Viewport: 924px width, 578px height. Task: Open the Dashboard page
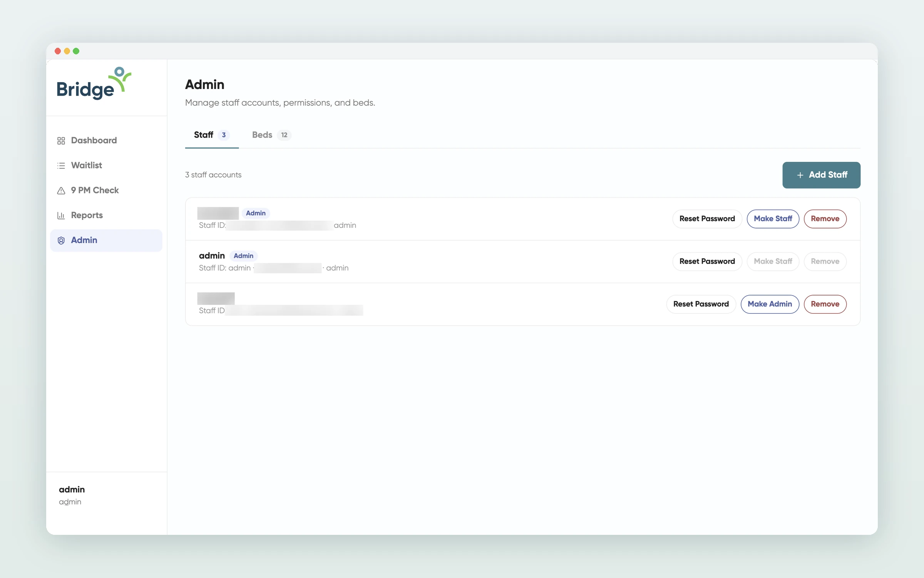click(106, 141)
